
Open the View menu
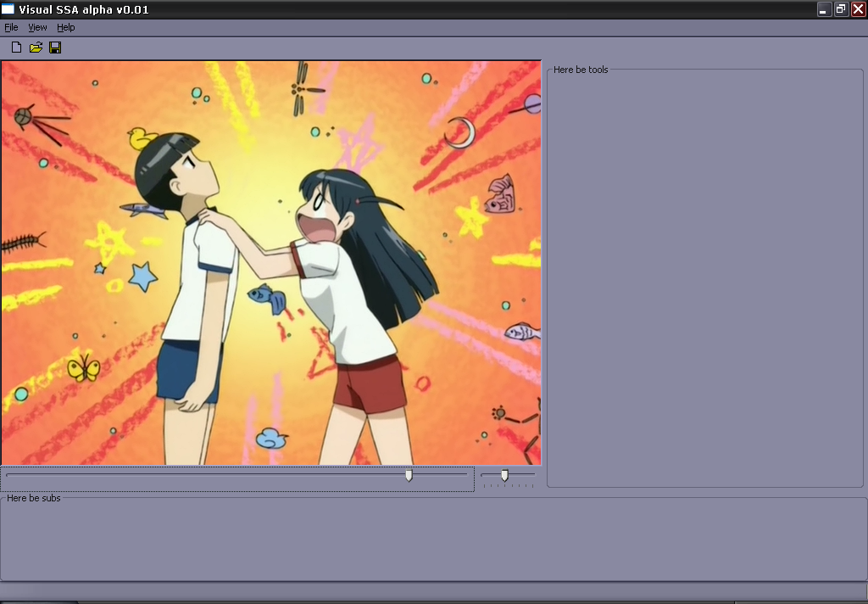[x=37, y=27]
